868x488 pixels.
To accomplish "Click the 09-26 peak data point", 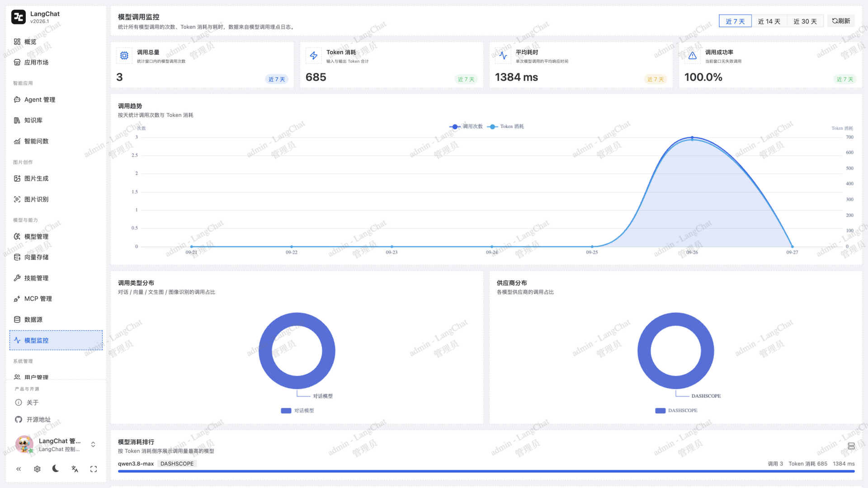I will click(692, 137).
